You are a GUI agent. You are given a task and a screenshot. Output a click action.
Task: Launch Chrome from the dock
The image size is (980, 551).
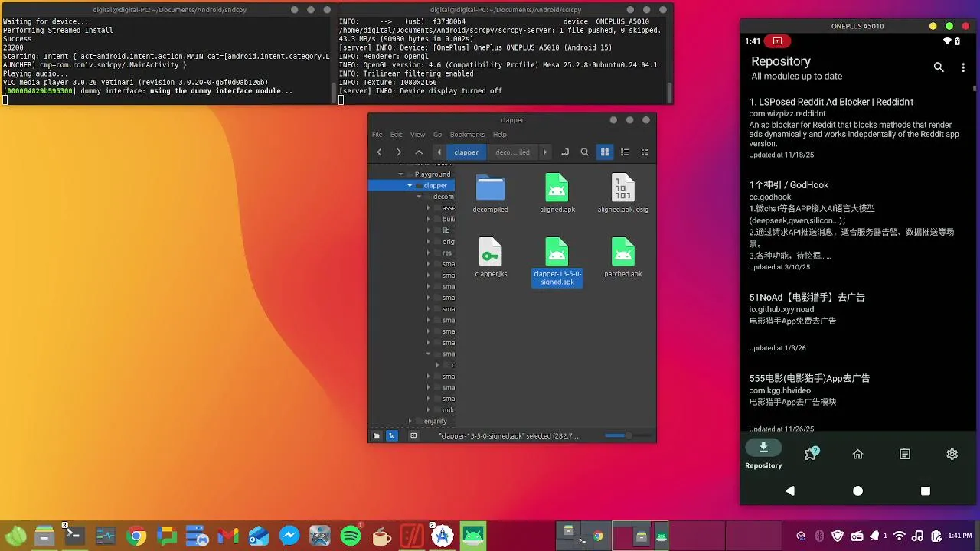click(136, 536)
